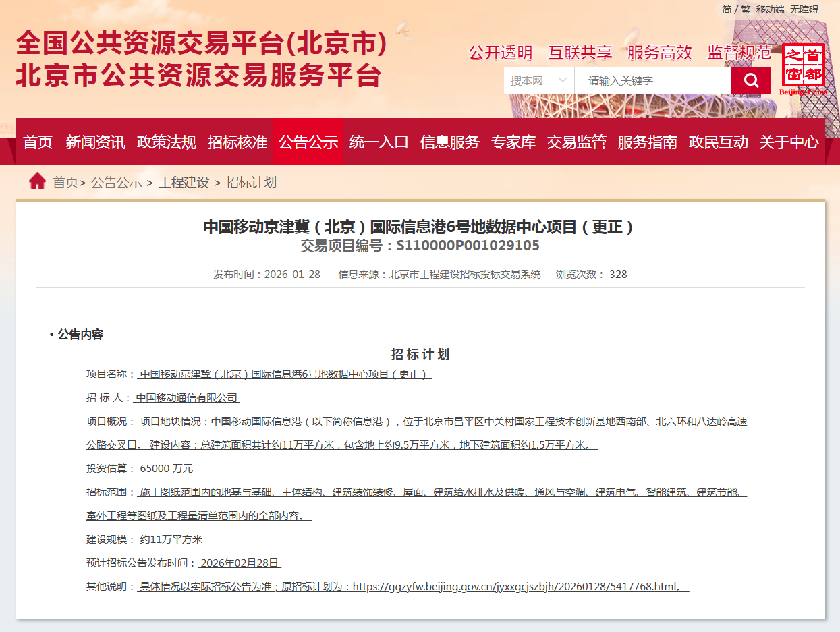Select 招标核准 in the main menu

pyautogui.click(x=237, y=142)
